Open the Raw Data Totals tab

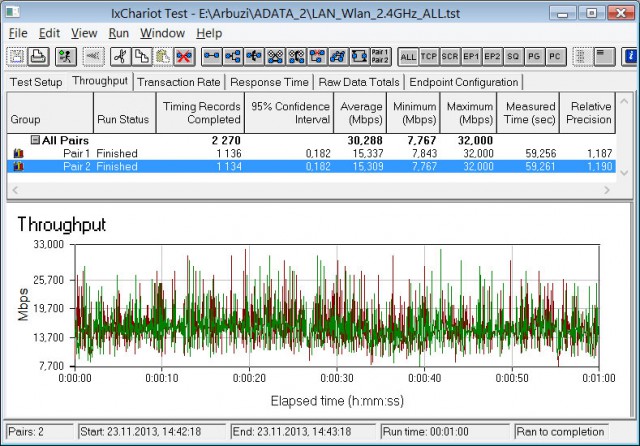359,82
